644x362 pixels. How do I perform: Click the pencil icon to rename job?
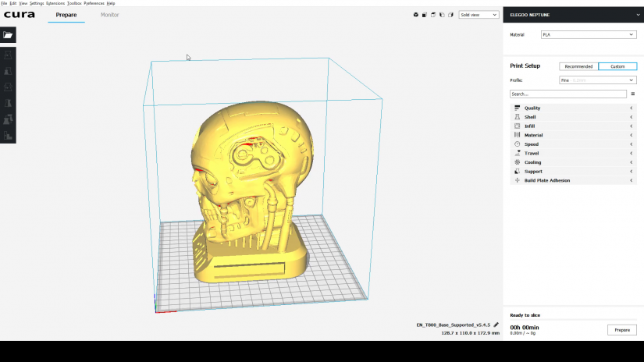coord(496,325)
